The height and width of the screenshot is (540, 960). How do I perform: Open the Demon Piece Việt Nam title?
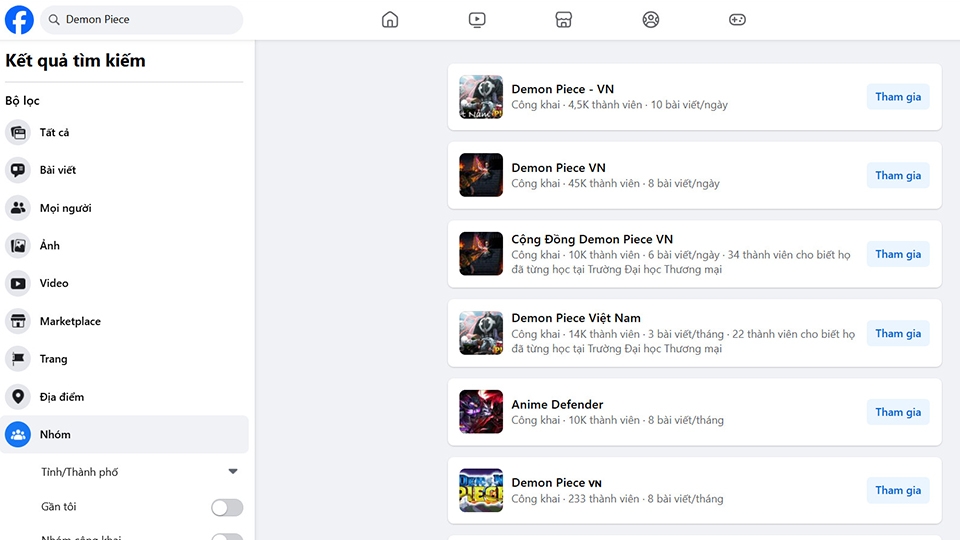pyautogui.click(x=576, y=318)
